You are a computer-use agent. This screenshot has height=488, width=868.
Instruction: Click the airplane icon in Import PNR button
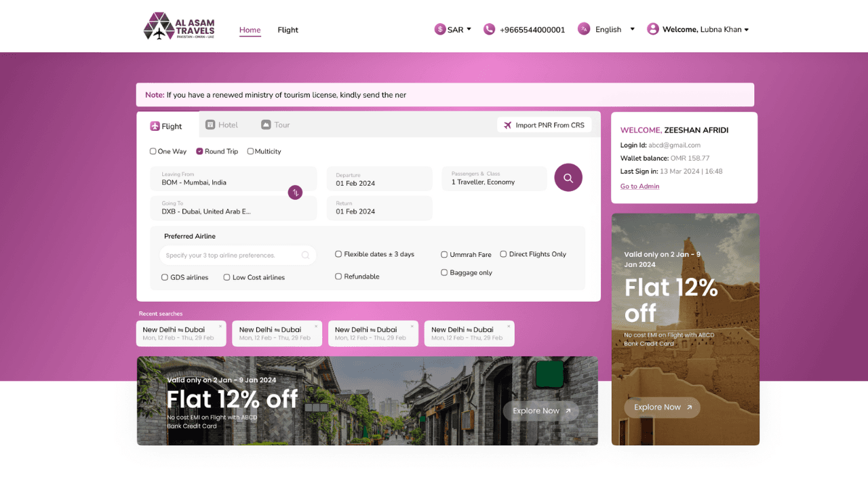pos(507,125)
